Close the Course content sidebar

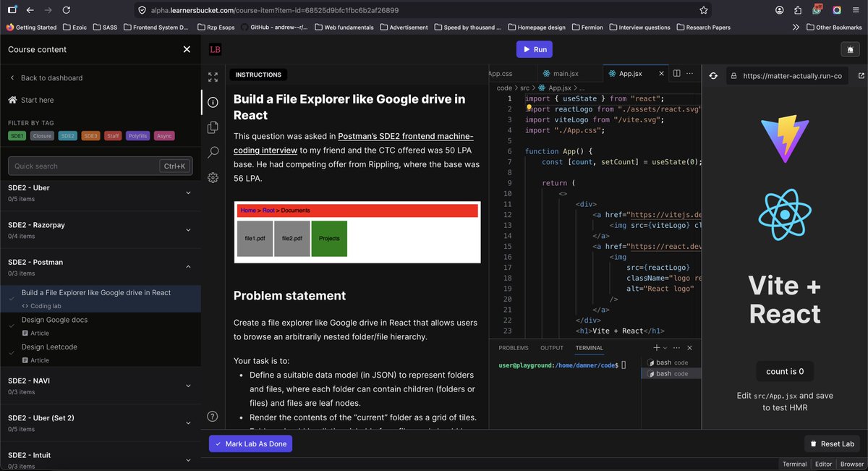coord(187,49)
